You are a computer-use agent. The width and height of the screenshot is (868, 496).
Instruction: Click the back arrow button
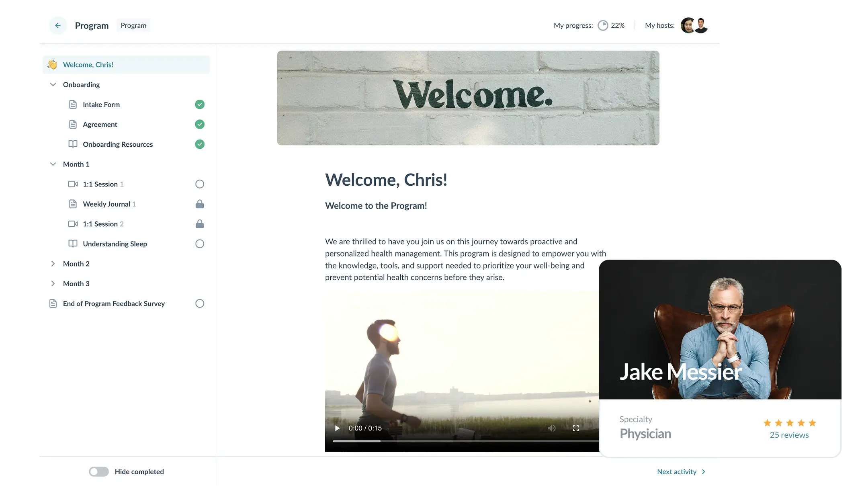click(58, 25)
